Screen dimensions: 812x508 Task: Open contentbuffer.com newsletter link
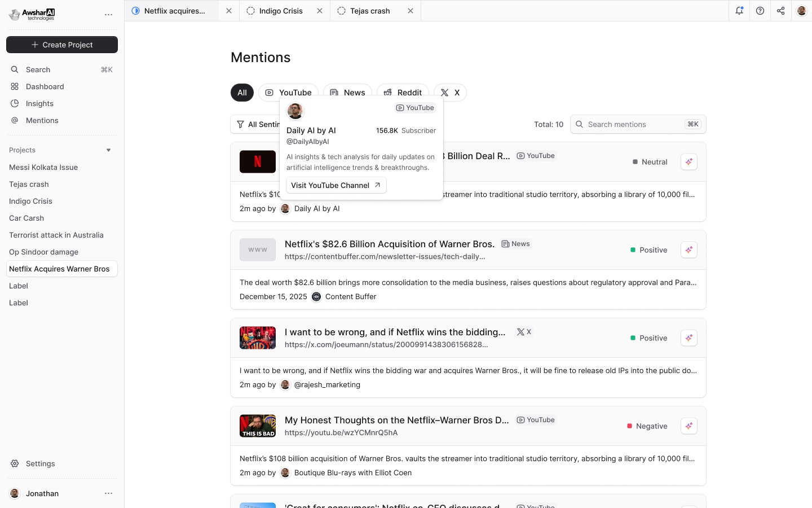pos(385,257)
